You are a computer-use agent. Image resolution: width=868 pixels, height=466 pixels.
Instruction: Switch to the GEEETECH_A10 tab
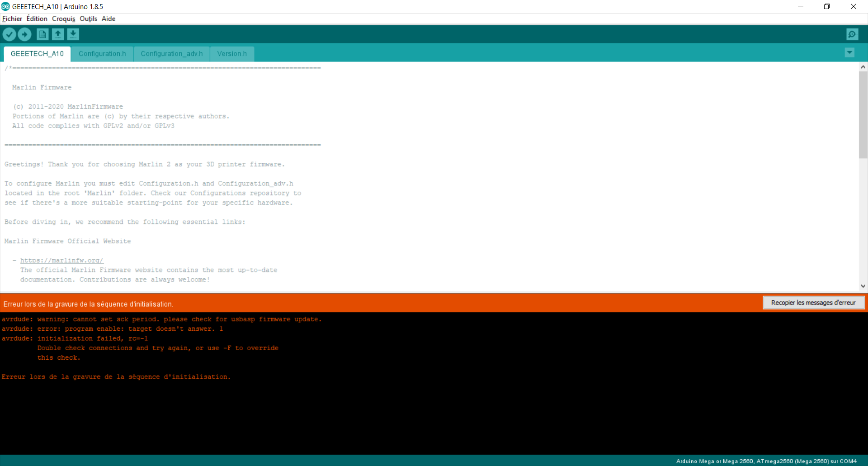(x=37, y=54)
